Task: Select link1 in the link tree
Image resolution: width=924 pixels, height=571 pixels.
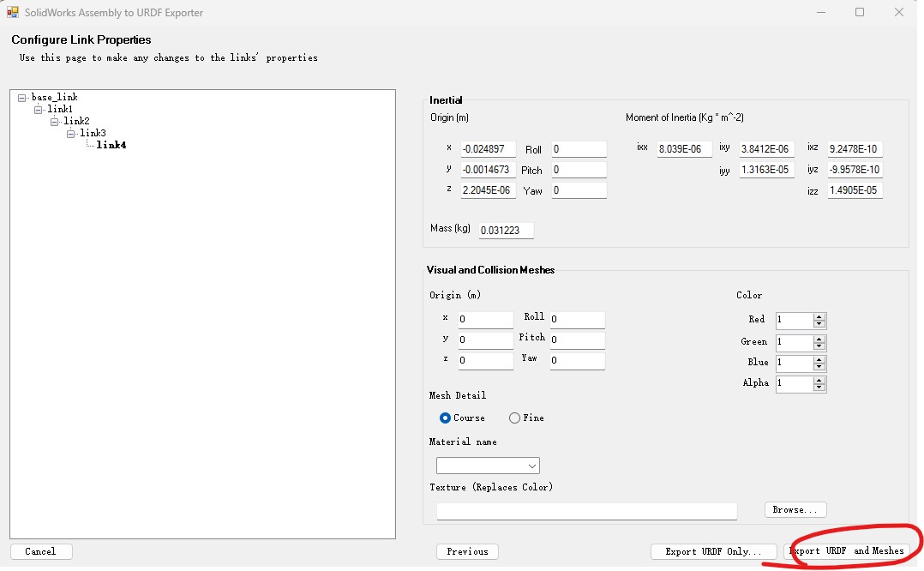Action: coord(59,109)
